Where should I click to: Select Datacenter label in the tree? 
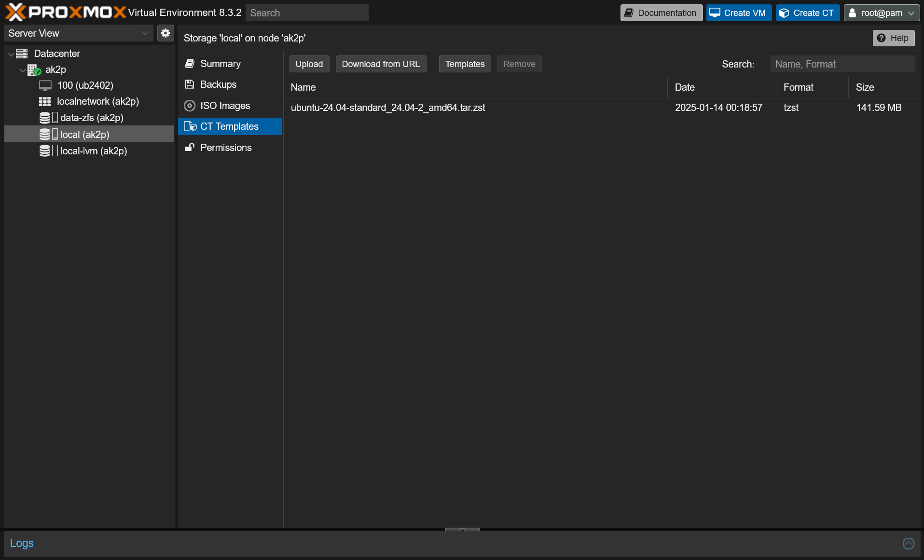click(57, 54)
